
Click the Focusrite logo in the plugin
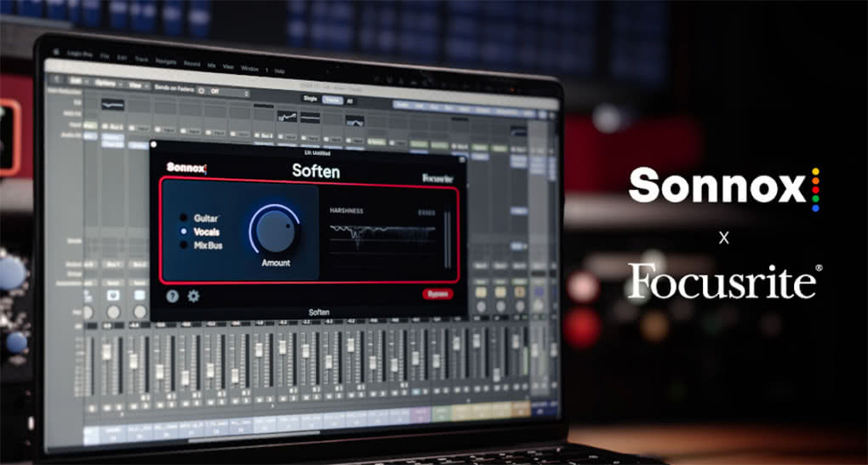438,179
